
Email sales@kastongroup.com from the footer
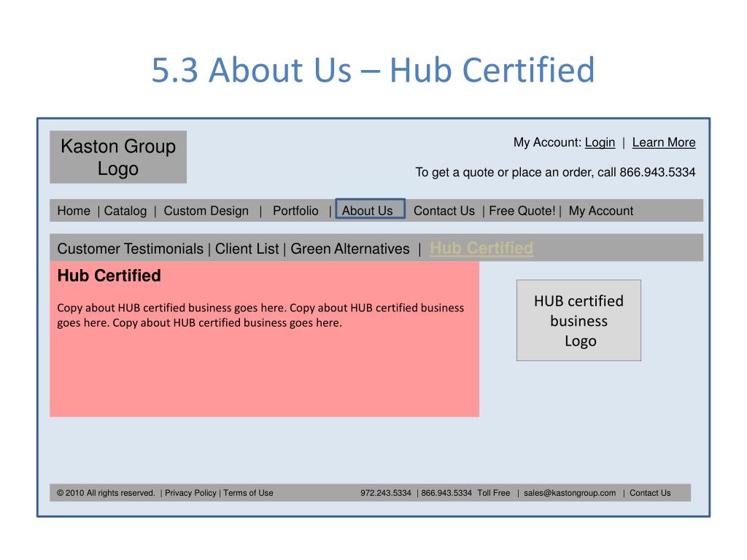click(x=570, y=493)
